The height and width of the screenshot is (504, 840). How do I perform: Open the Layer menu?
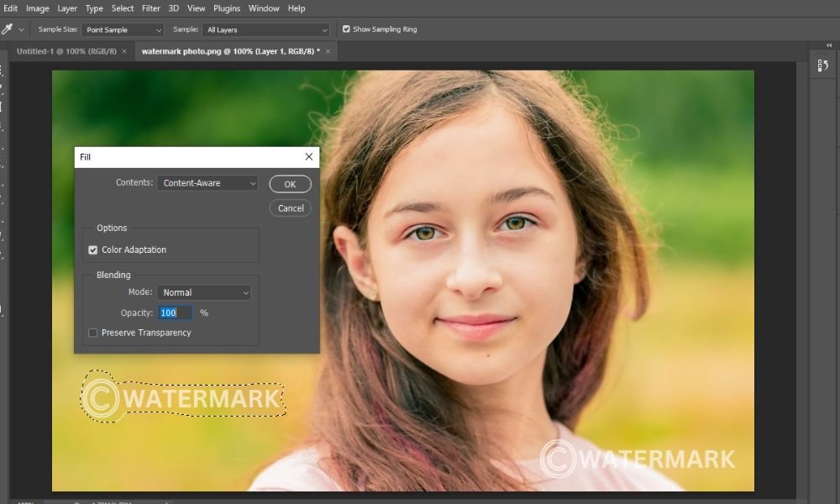[67, 8]
